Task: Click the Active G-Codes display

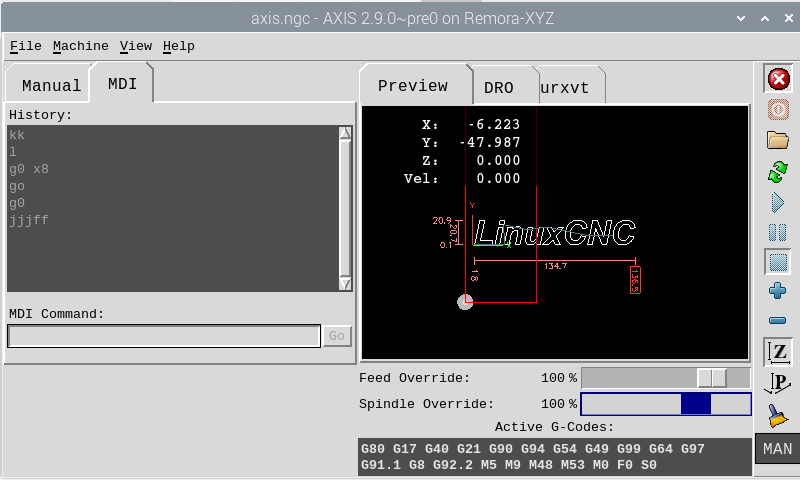Action: coord(555,457)
